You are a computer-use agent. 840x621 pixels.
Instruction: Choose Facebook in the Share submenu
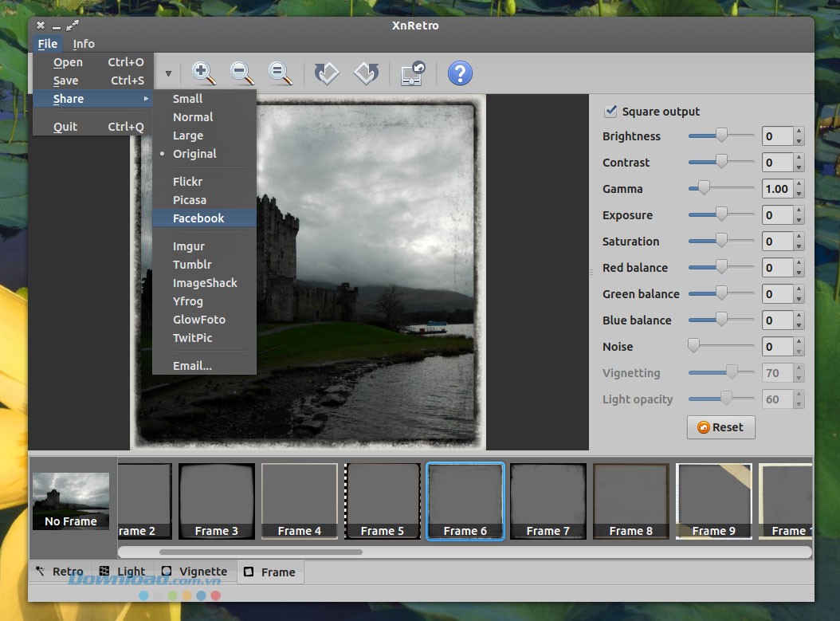(x=198, y=218)
